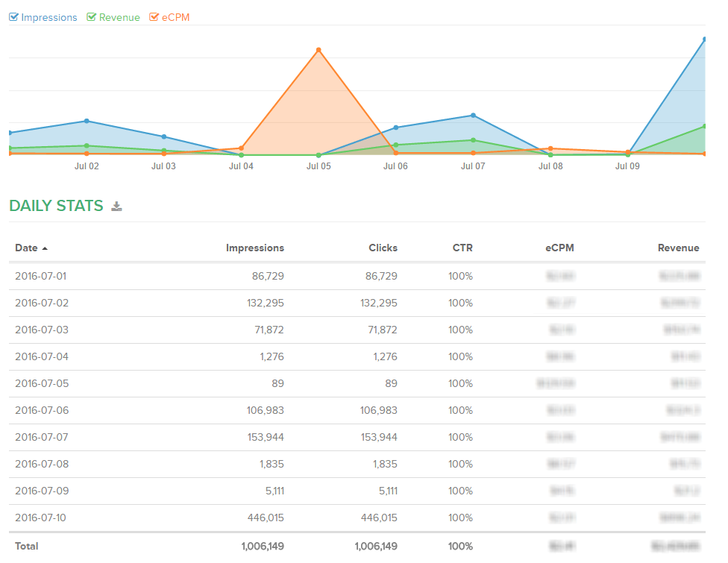The image size is (728, 563).
Task: Click the Revenue column header
Action: pos(678,248)
